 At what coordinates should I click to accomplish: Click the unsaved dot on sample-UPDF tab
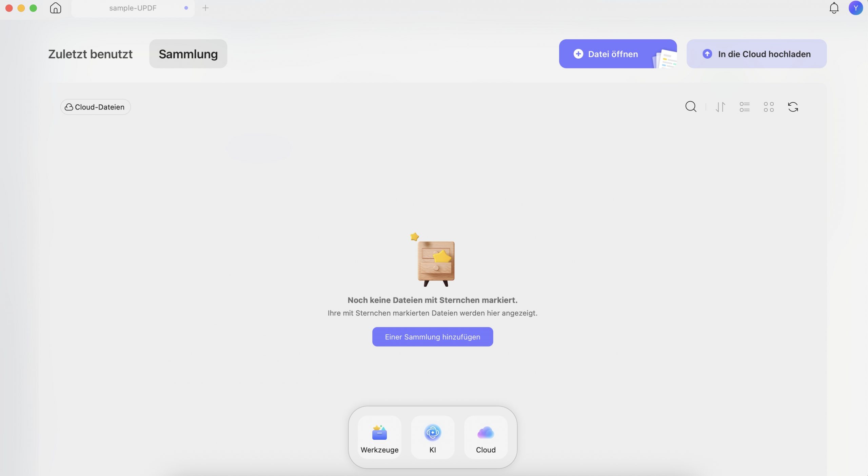pyautogui.click(x=186, y=8)
